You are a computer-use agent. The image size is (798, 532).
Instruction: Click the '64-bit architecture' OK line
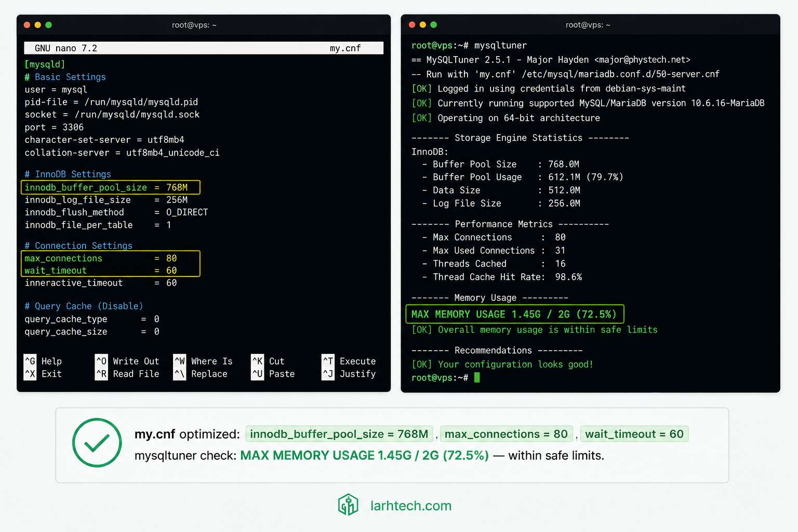point(506,118)
